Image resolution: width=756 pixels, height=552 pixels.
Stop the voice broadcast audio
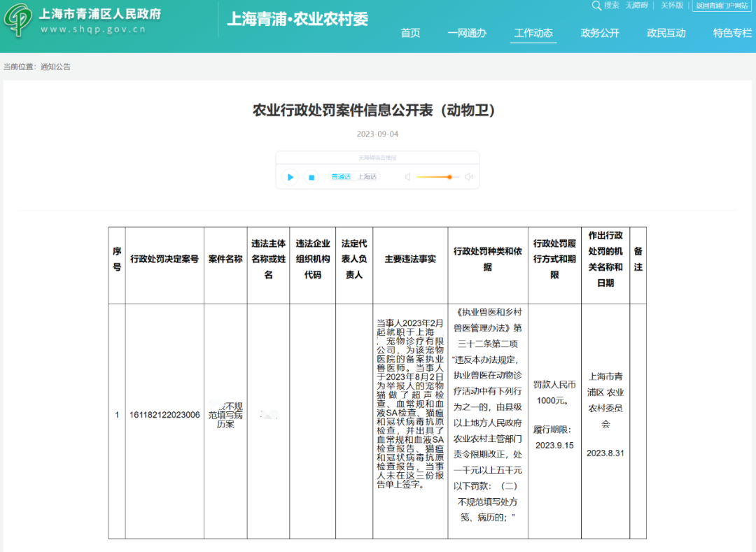(311, 177)
